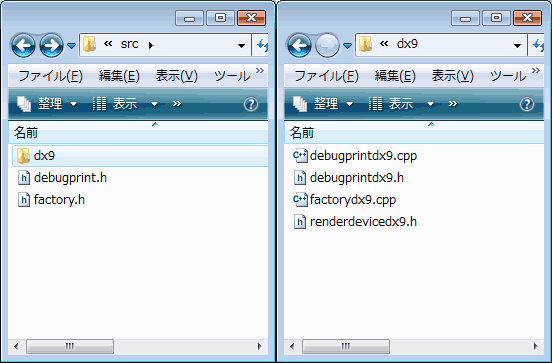Open address history dropdown in src window
Screen dimensions: 552x363
pyautogui.click(x=242, y=45)
